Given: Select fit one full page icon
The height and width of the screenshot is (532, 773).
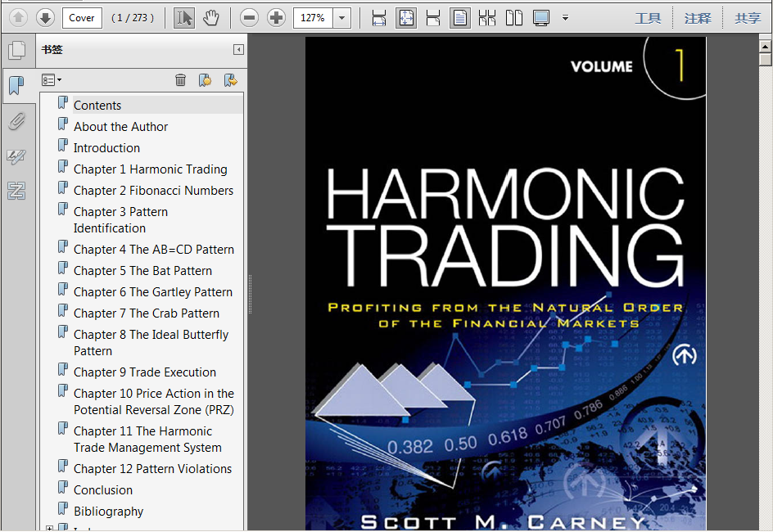Looking at the screenshot, I should (x=406, y=18).
